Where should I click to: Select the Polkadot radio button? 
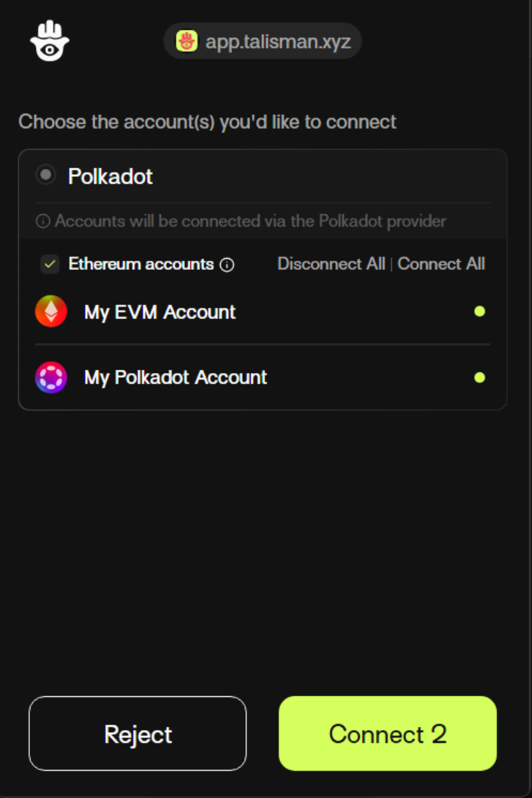coord(46,176)
